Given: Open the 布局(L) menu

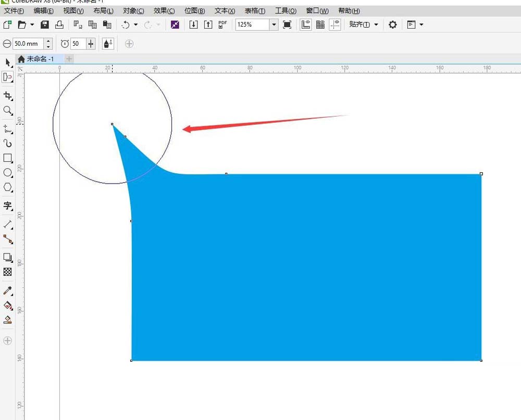Looking at the screenshot, I should [103, 11].
